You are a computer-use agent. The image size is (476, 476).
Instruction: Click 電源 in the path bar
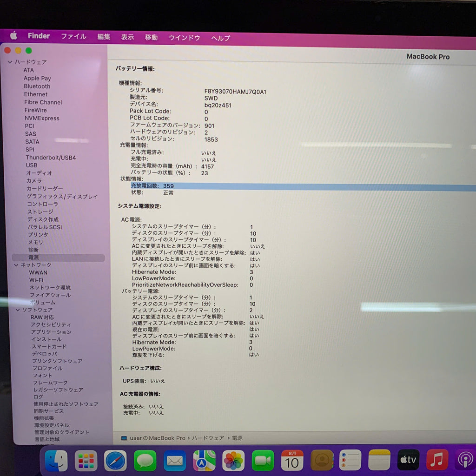point(237,438)
